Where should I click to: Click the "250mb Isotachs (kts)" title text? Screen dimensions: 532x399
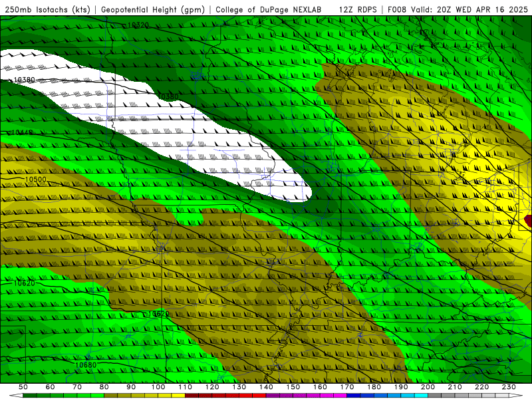tap(47, 10)
